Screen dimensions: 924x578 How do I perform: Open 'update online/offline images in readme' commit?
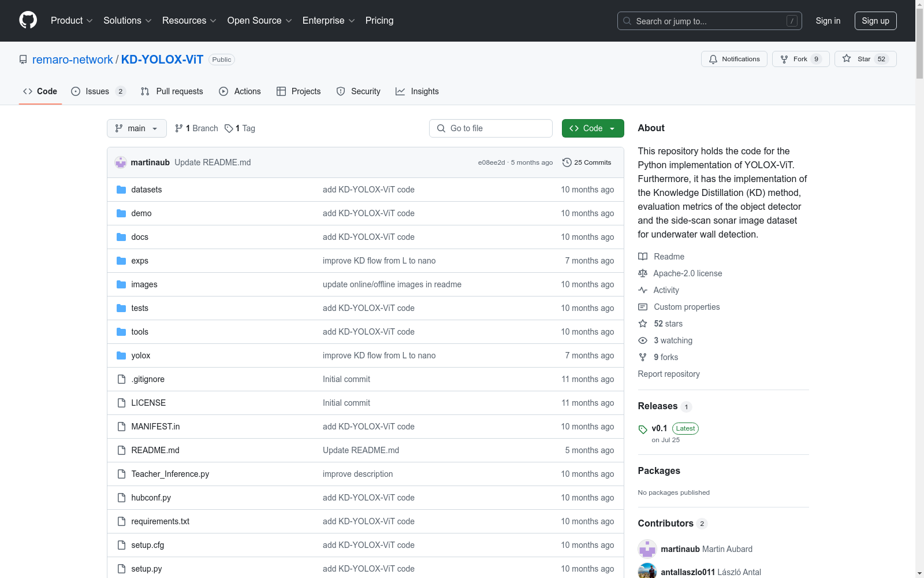[x=392, y=284]
